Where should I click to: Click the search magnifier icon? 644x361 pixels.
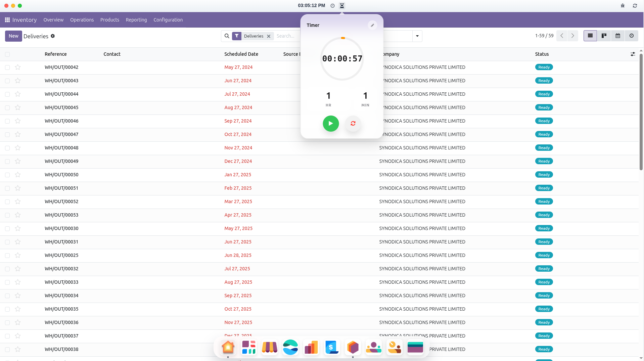[227, 36]
